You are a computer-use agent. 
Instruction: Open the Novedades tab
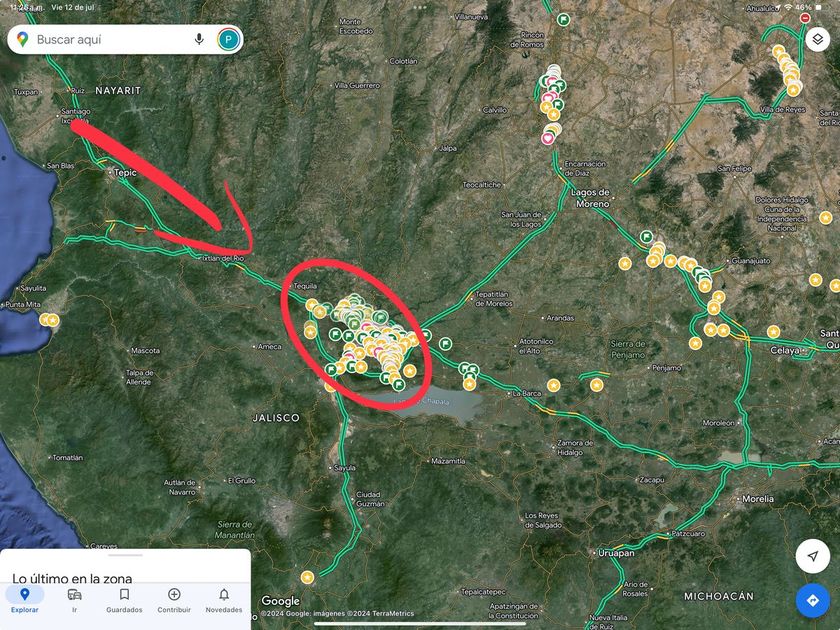tap(224, 599)
